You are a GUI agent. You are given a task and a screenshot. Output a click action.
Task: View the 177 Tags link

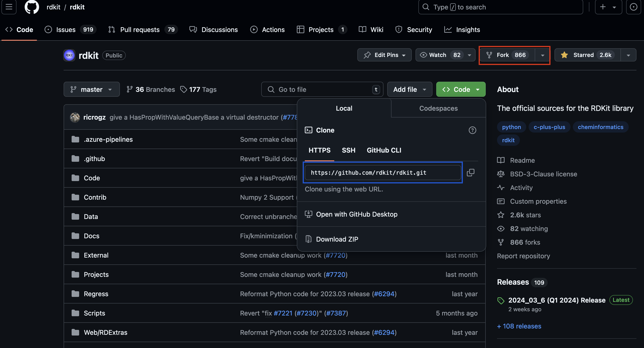point(199,89)
